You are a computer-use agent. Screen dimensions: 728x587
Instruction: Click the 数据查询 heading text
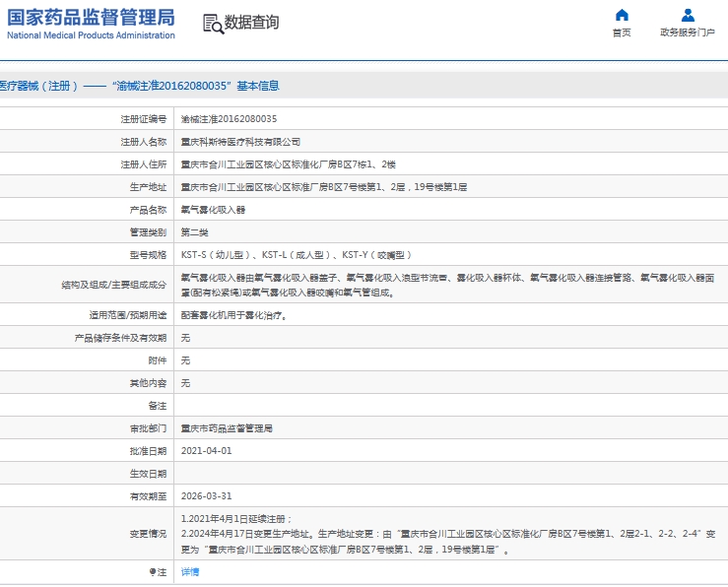coord(251,23)
